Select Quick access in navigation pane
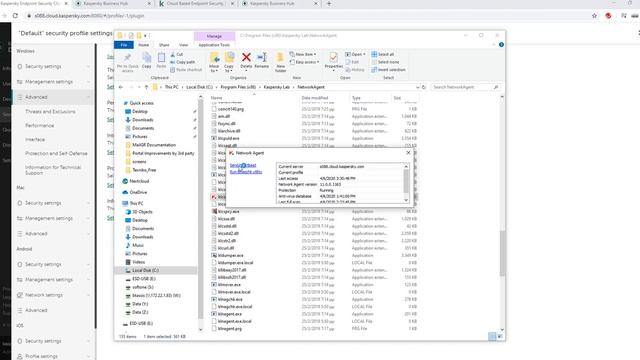 click(141, 103)
